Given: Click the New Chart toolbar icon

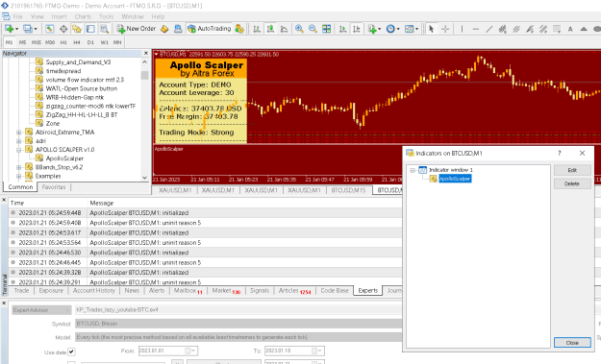Looking at the screenshot, I should coord(10,29).
